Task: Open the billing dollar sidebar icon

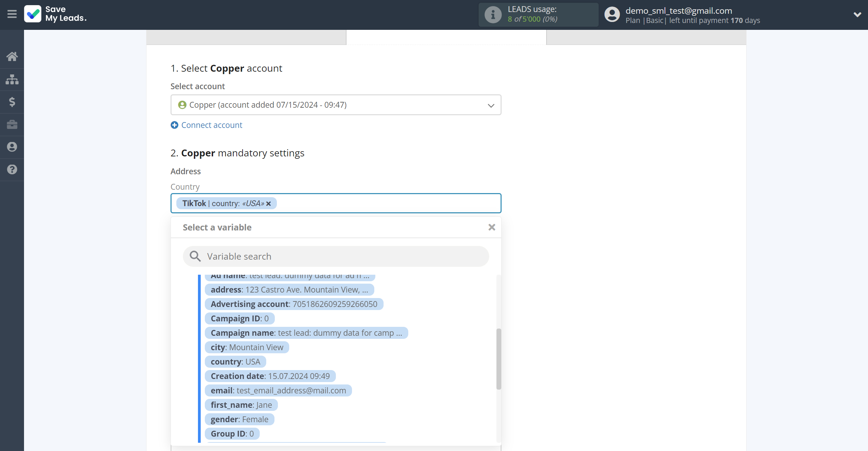Action: (x=12, y=102)
